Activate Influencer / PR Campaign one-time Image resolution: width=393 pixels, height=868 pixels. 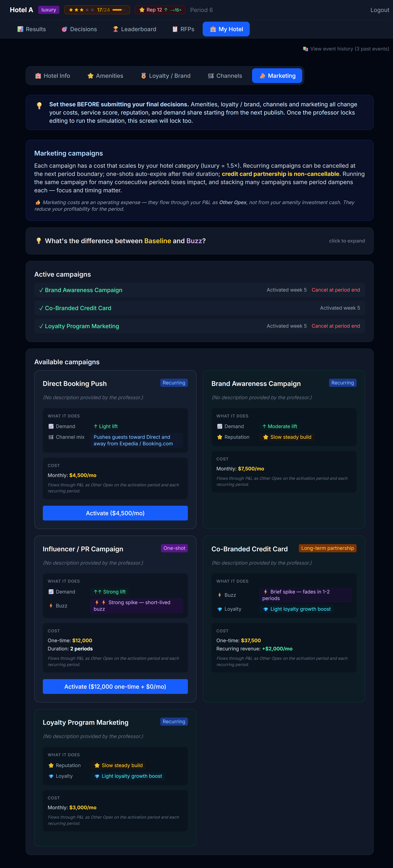115,687
